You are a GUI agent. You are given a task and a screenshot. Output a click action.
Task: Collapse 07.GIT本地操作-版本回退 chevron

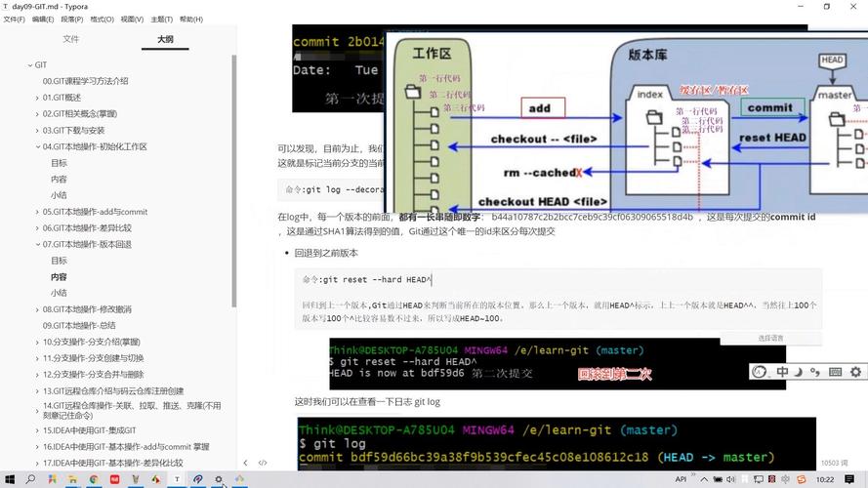38,244
